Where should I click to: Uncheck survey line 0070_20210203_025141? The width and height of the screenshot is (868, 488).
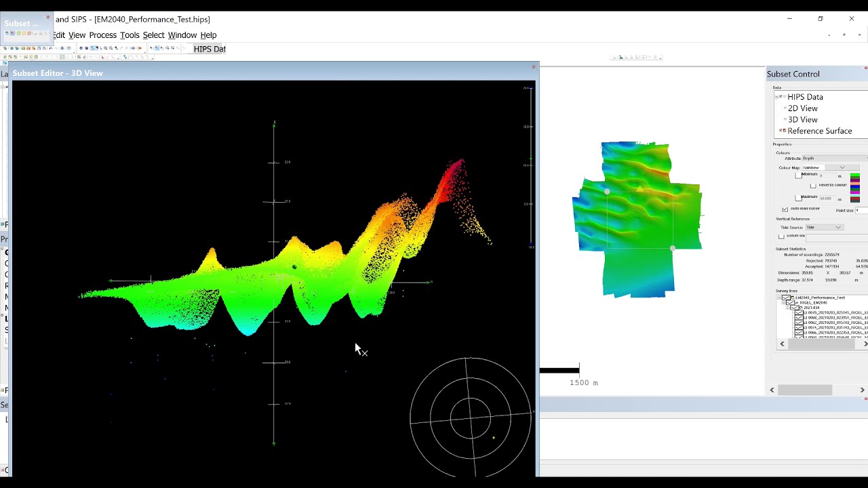(799, 312)
